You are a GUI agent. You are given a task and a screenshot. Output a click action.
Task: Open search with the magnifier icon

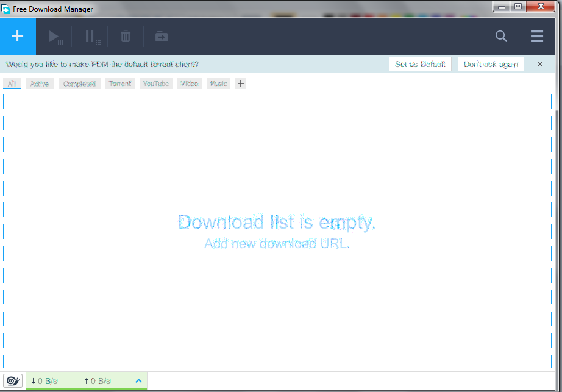[501, 36]
